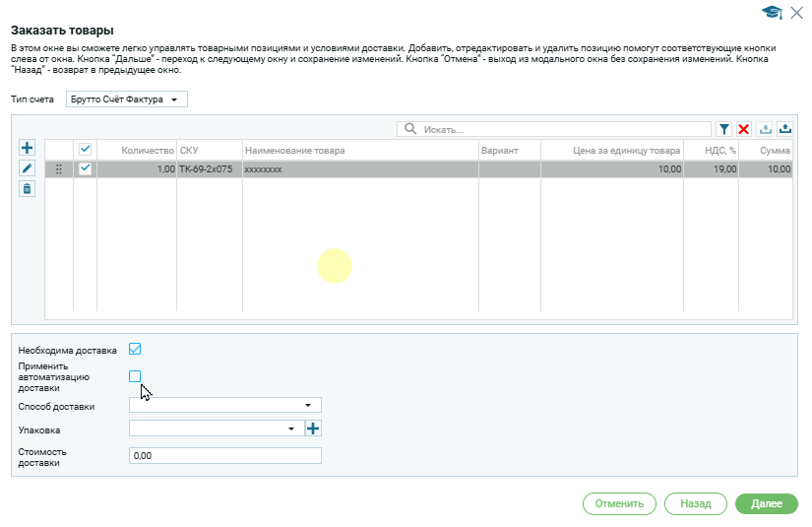Uncheck the TK-69-2x075 row checkbox
Screen dimensions: 812x527
pos(86,169)
